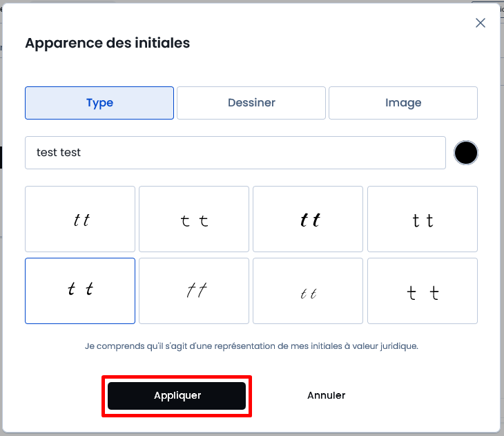Apply initials with the Appliquer button
The image size is (504, 436).
pos(177,396)
